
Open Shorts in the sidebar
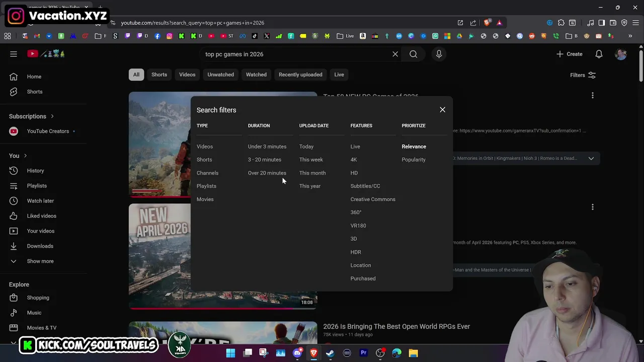click(x=35, y=92)
